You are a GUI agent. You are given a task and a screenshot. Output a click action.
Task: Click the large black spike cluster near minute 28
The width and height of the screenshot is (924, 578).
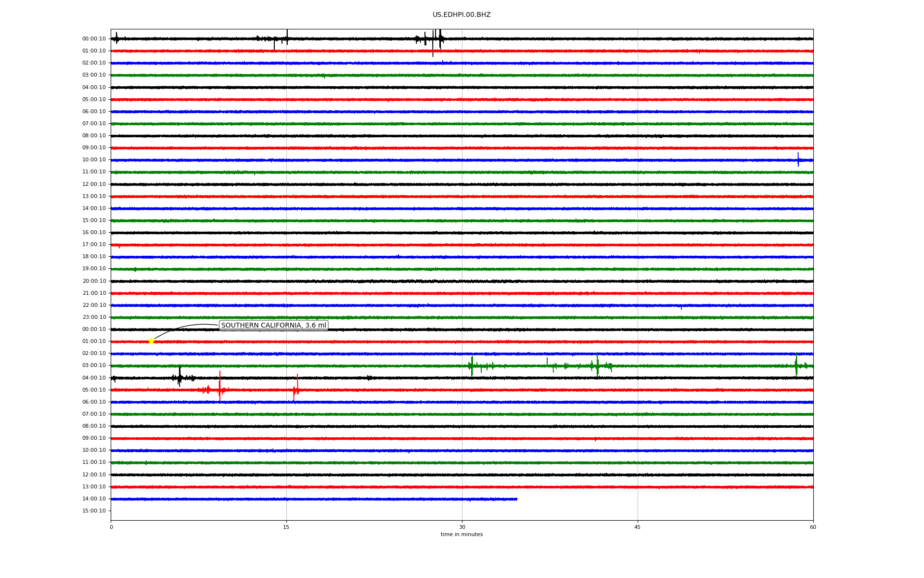point(439,39)
